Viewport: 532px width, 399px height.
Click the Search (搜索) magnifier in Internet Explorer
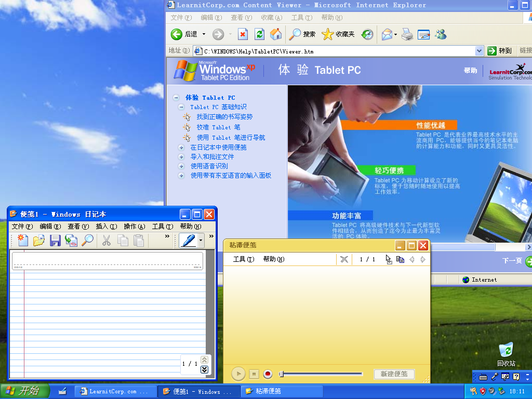tap(295, 34)
